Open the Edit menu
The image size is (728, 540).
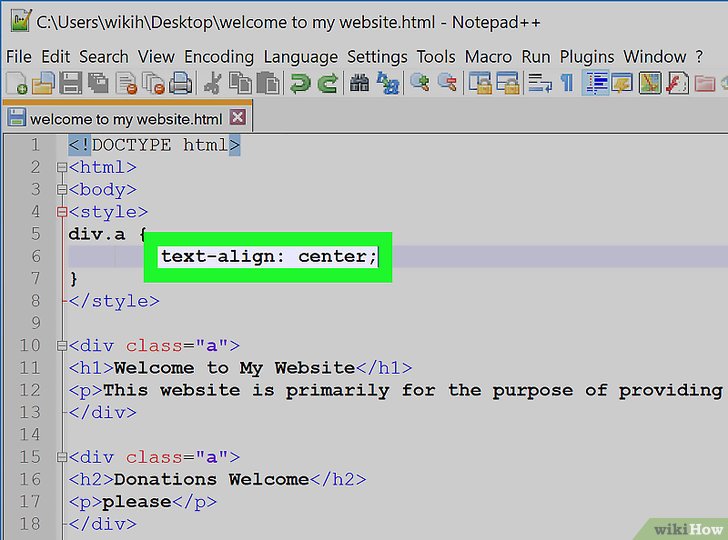[x=55, y=57]
